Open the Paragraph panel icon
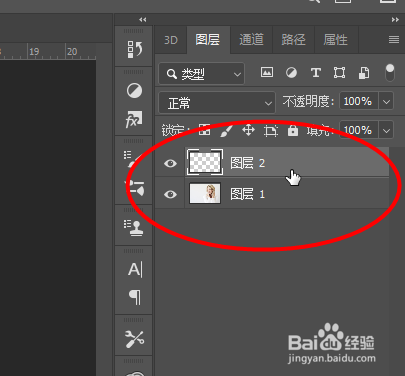 (x=135, y=297)
